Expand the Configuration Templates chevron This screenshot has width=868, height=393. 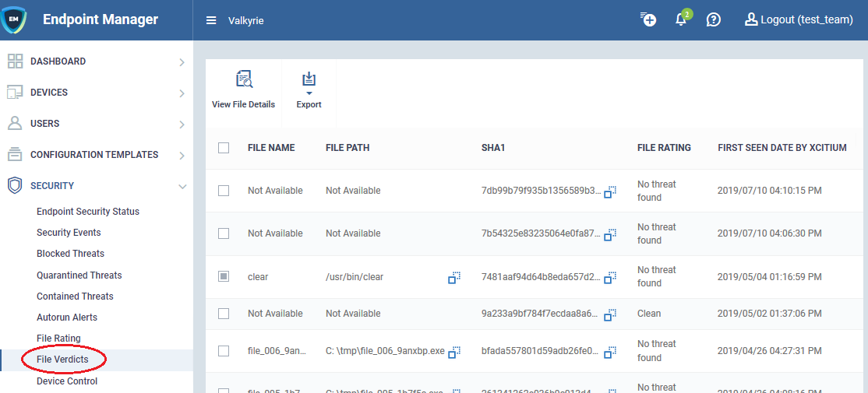coord(182,156)
